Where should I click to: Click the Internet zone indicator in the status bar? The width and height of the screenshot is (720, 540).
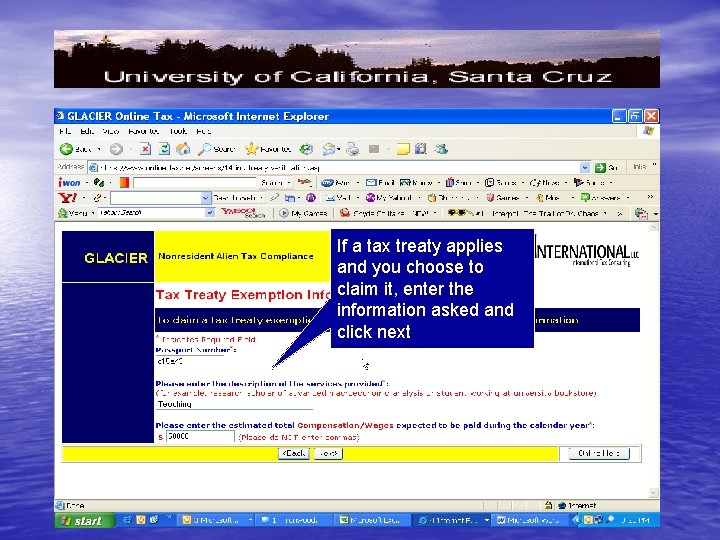pos(577,506)
